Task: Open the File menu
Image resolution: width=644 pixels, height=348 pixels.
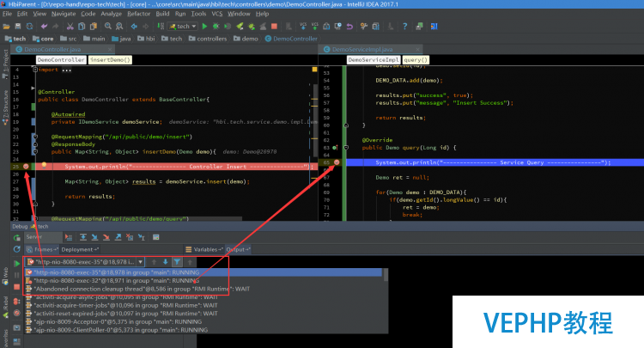Action: coord(7,14)
